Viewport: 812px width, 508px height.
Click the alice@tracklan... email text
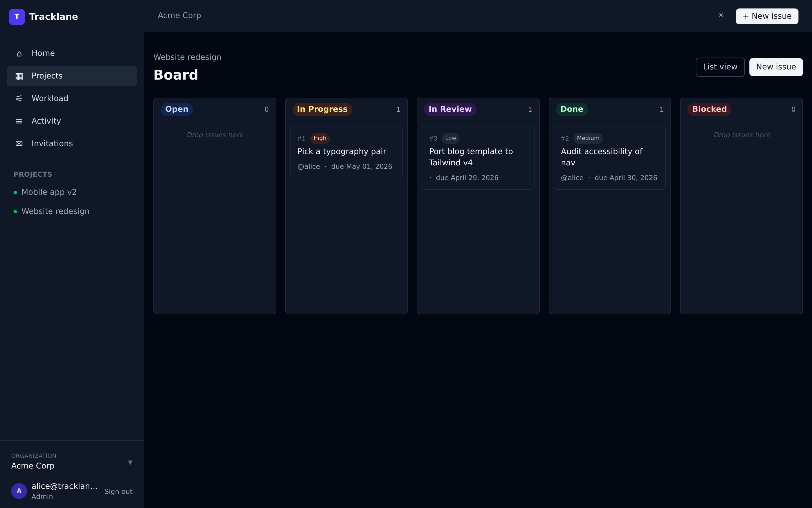(x=64, y=486)
